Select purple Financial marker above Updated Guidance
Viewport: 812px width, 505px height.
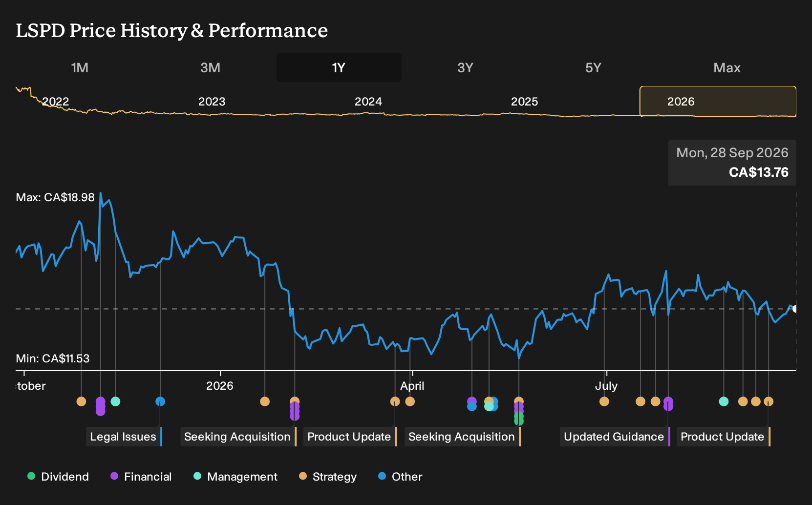coord(668,404)
